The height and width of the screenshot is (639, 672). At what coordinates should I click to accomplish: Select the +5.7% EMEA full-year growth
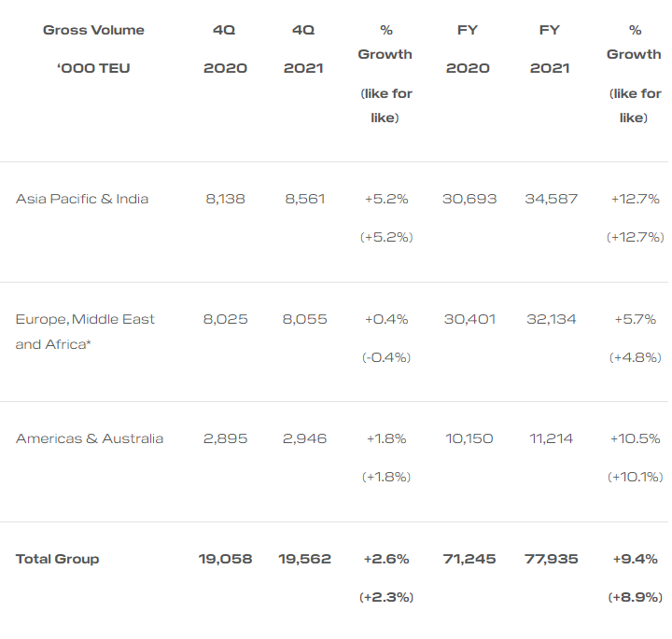point(636,319)
